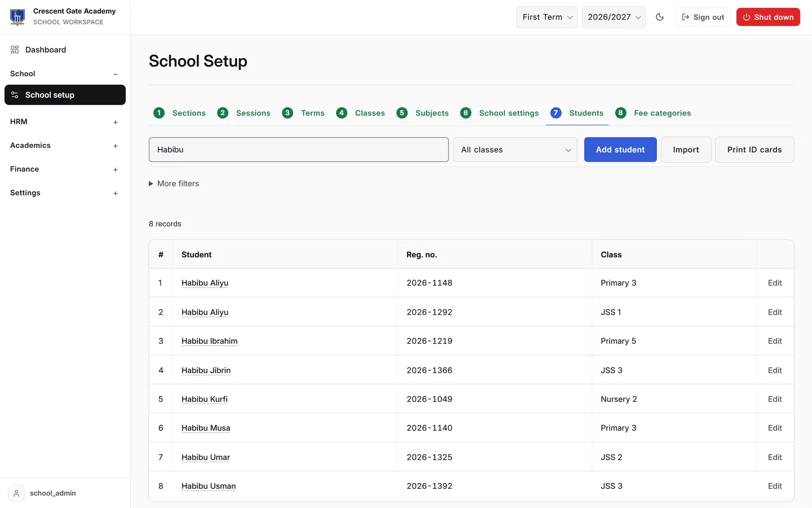Screen dimensions: 812x508
Task: Switch to the Subjects tab
Action: tap(422, 113)
